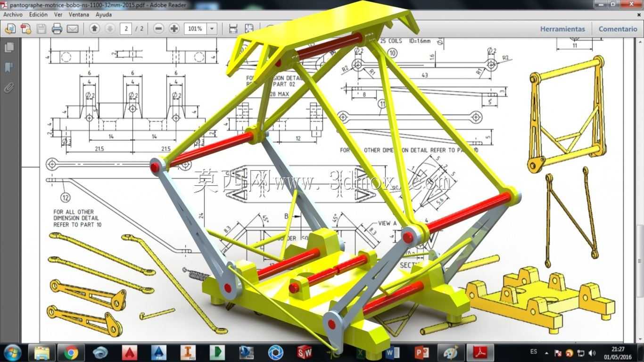Open Paint from the taskbar

pyautogui.click(x=451, y=353)
